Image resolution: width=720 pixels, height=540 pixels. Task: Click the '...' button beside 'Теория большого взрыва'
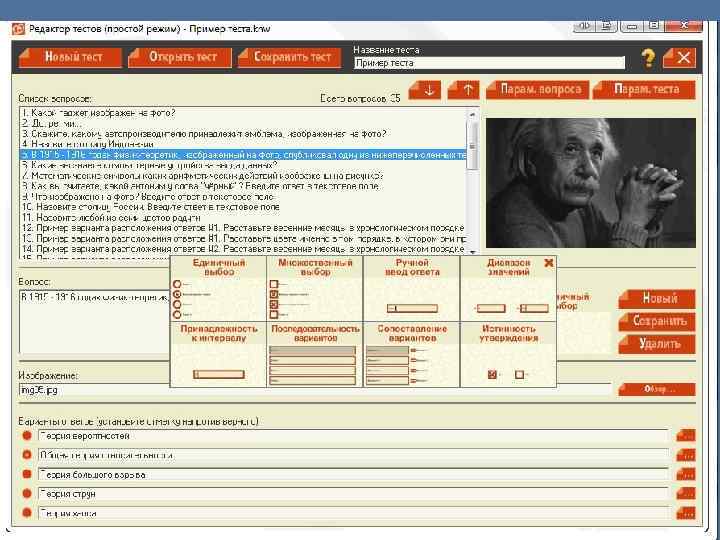(x=686, y=474)
